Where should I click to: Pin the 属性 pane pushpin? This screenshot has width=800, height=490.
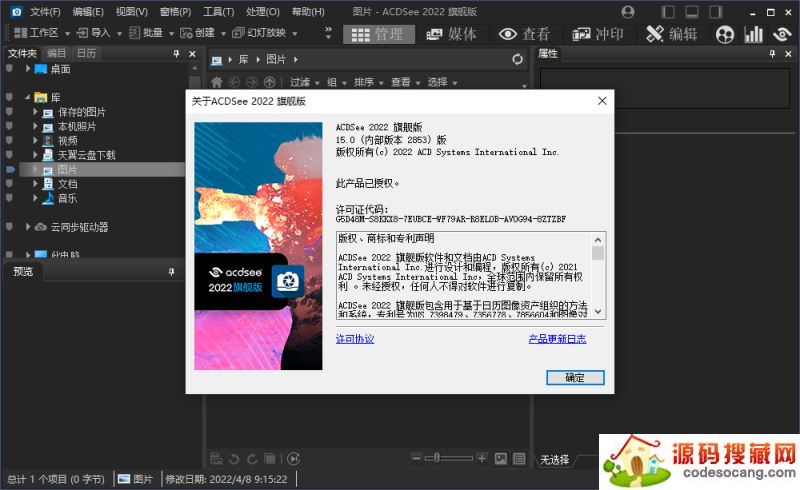point(772,54)
